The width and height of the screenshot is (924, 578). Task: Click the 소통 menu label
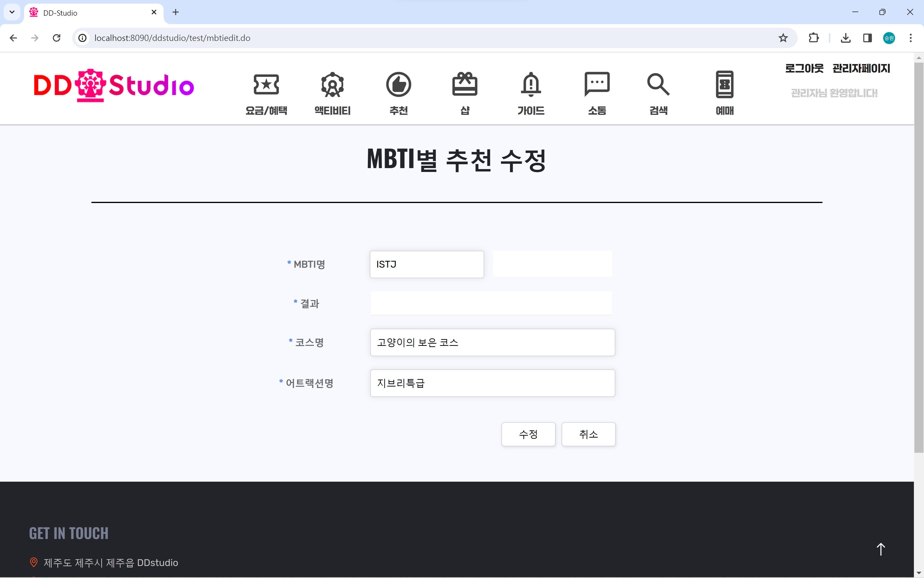point(597,111)
